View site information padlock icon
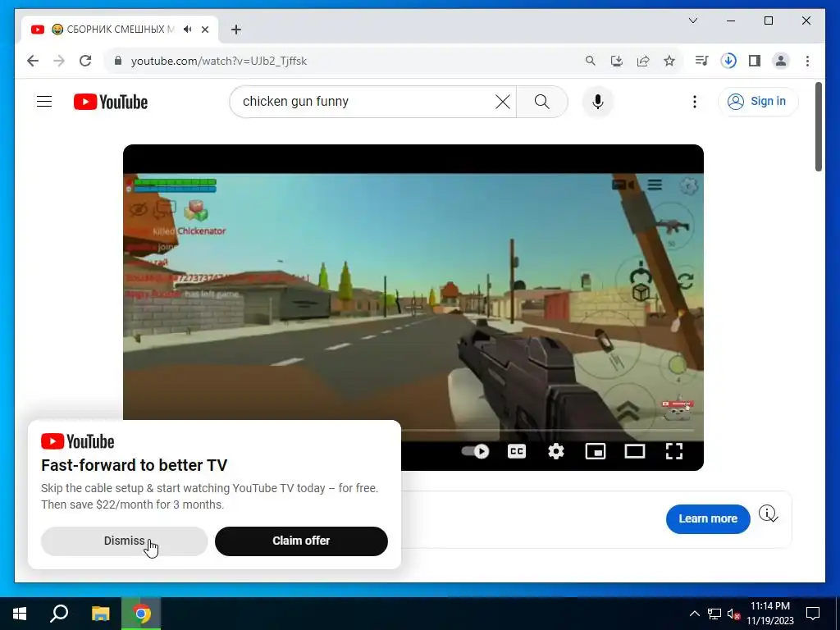Image resolution: width=840 pixels, height=630 pixels. pos(118,61)
